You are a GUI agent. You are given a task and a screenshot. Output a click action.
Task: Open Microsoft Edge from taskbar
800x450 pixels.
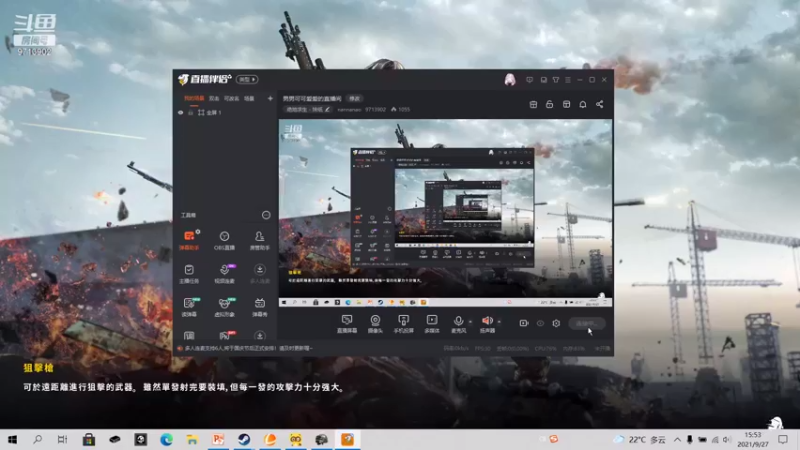pyautogui.click(x=166, y=439)
